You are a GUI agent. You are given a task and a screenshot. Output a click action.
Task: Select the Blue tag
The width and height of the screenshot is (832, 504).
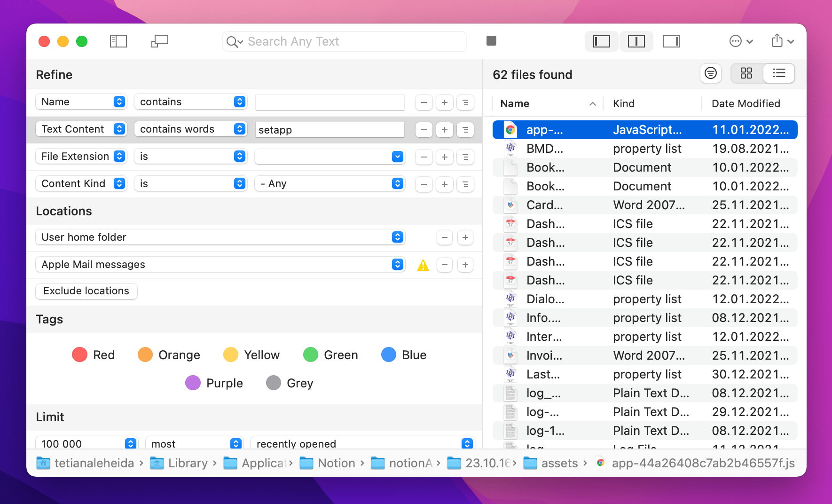(x=404, y=355)
